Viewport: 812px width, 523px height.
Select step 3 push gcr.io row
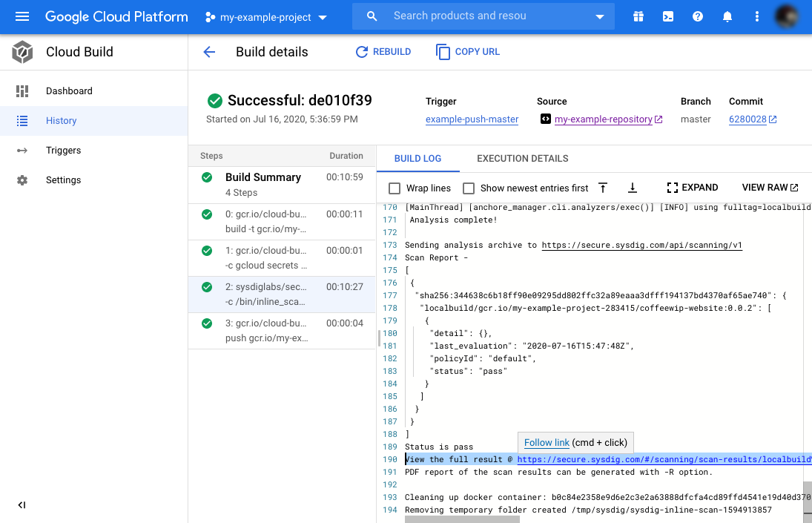[282, 330]
